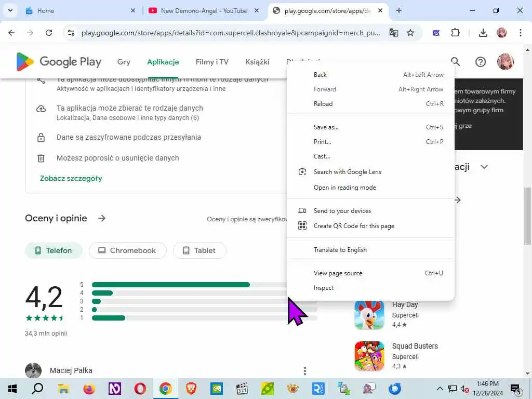Click Zobacz szczegóły link
Screen dimensions: 532x399
click(71, 179)
